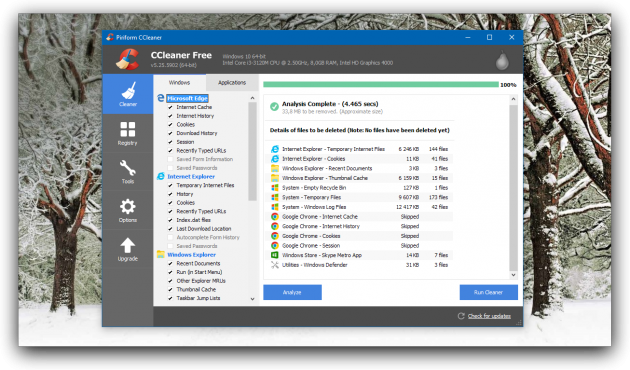Screen dimensions: 630x370
Task: Select 'Windows Store - Skype Metro App' text
Action: click(x=322, y=255)
